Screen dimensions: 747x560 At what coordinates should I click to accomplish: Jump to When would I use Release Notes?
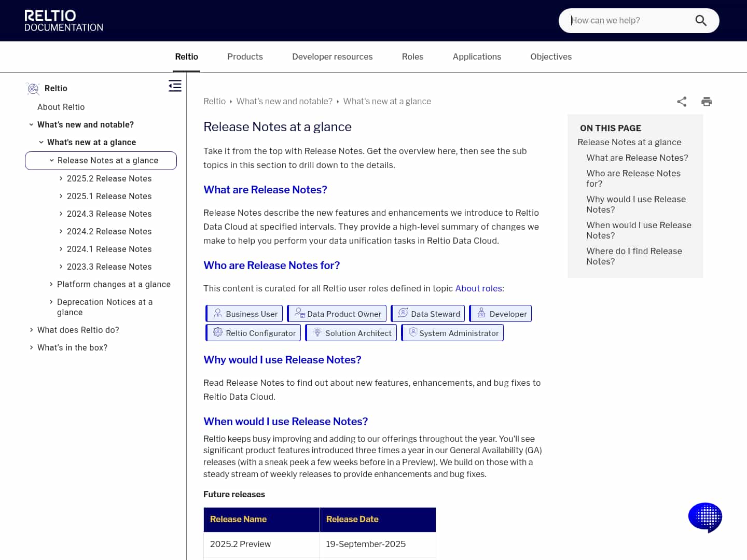coord(639,230)
